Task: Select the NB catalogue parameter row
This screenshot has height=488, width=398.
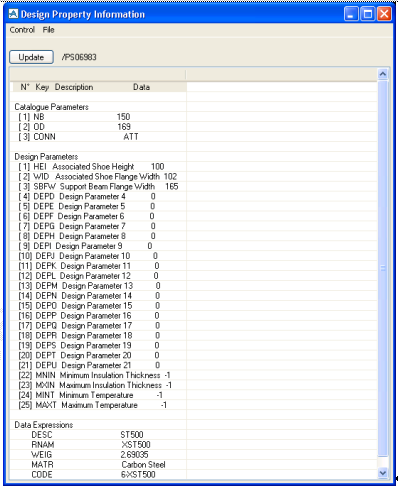Action: (x=98, y=117)
